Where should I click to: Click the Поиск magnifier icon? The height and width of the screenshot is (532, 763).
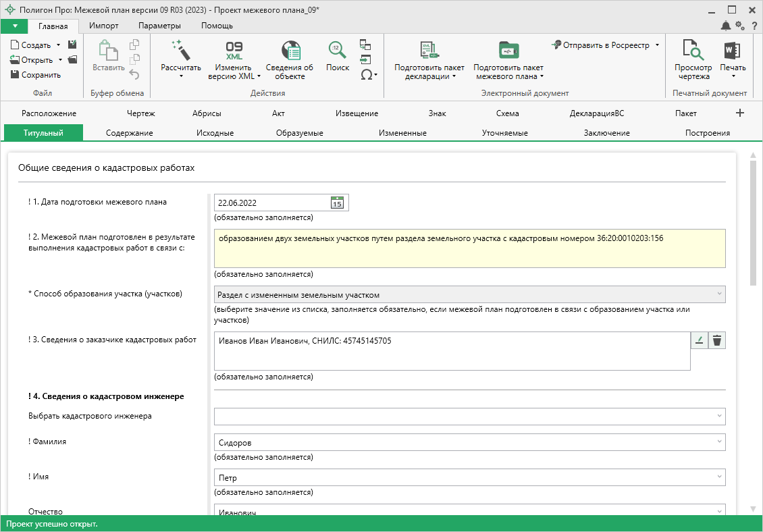[x=338, y=51]
